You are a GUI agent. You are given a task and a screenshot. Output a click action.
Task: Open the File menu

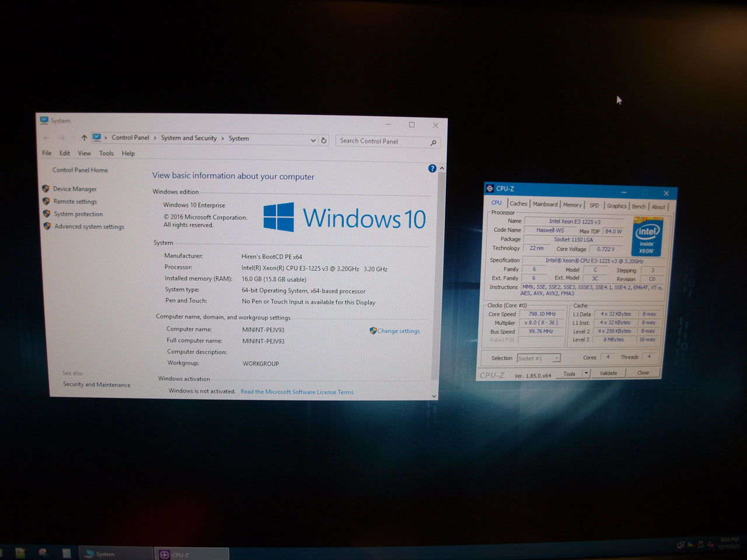pos(47,153)
